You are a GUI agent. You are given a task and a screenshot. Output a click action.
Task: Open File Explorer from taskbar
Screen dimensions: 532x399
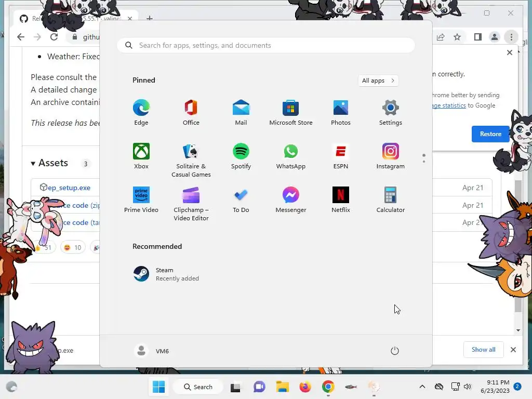tap(282, 387)
